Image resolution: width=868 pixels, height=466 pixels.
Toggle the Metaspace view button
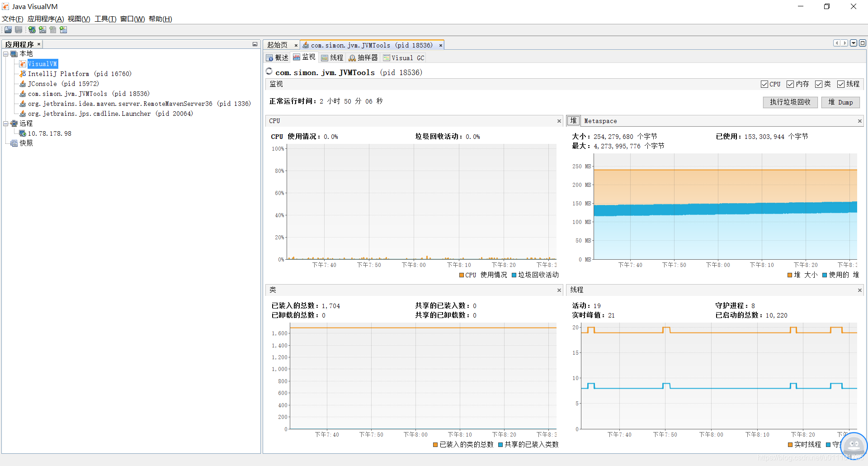pos(600,121)
